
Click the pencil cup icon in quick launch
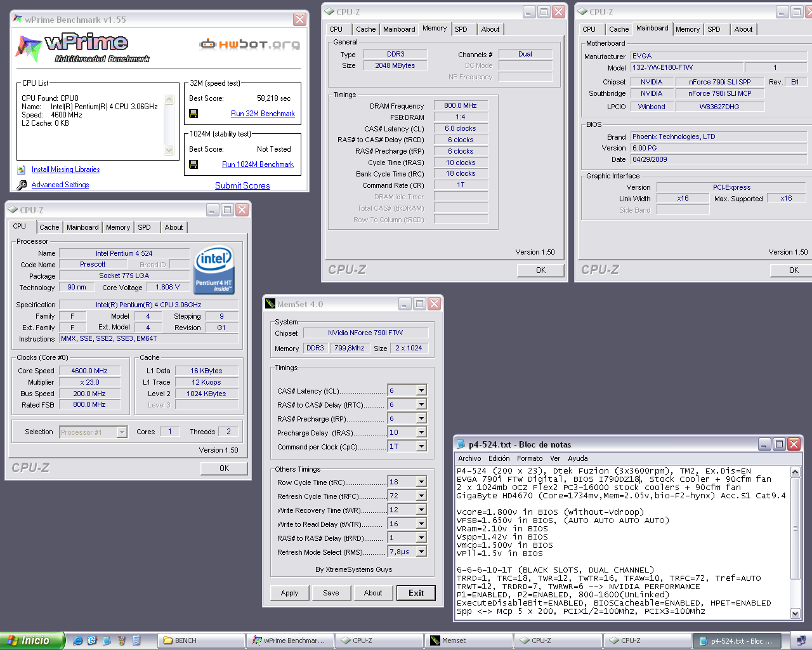tap(122, 640)
